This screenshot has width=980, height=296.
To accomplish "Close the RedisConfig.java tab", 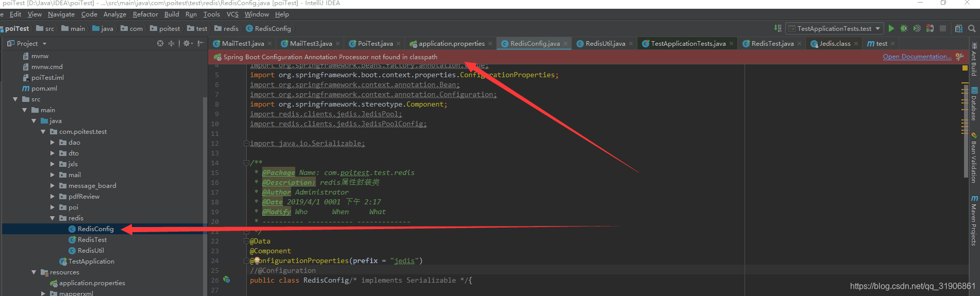I will pos(565,43).
